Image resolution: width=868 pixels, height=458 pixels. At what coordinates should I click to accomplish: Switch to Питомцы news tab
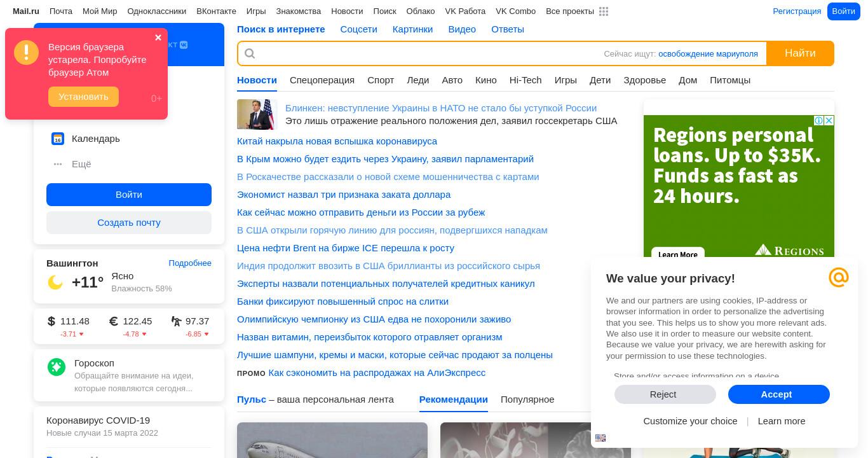(x=730, y=80)
